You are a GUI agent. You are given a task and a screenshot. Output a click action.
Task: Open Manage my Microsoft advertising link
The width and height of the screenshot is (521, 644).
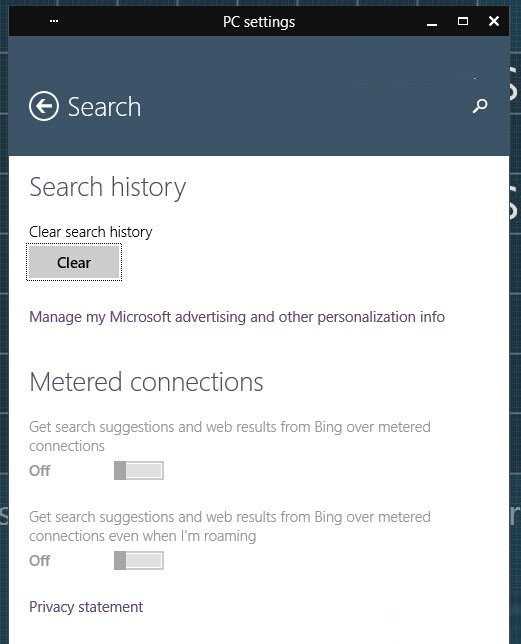[x=237, y=317]
